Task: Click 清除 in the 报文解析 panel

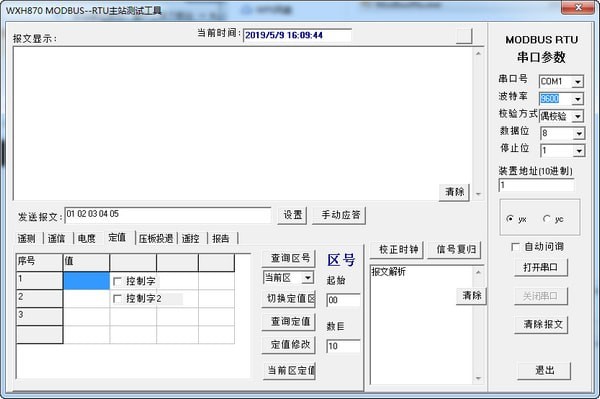Action: pyautogui.click(x=471, y=296)
